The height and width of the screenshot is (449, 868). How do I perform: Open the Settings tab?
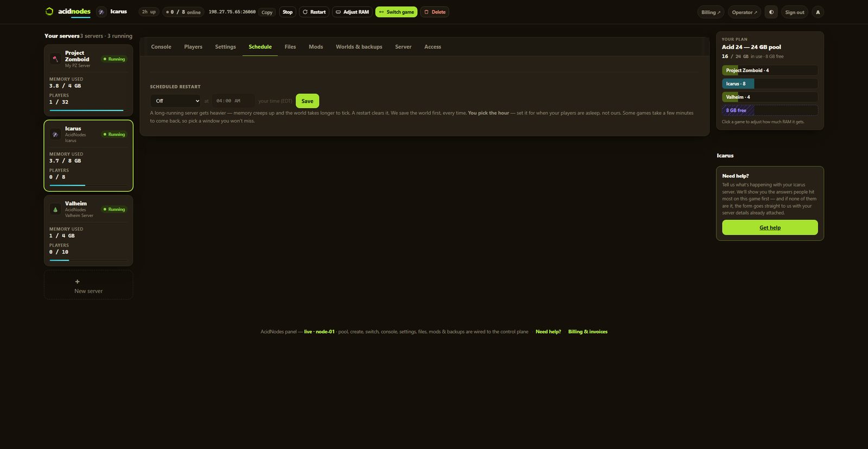point(226,47)
